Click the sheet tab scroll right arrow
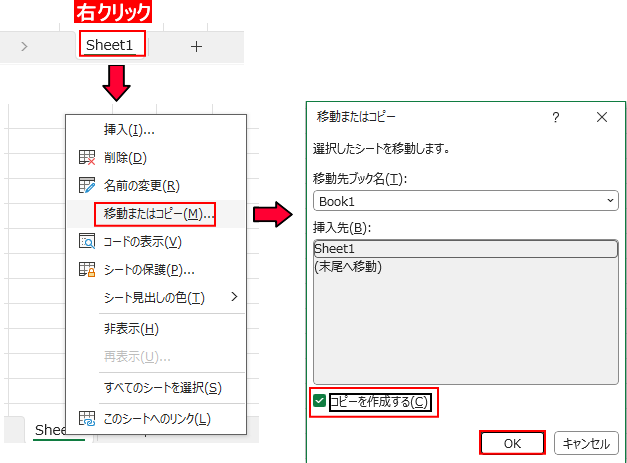The width and height of the screenshot is (627, 463). pos(24,47)
